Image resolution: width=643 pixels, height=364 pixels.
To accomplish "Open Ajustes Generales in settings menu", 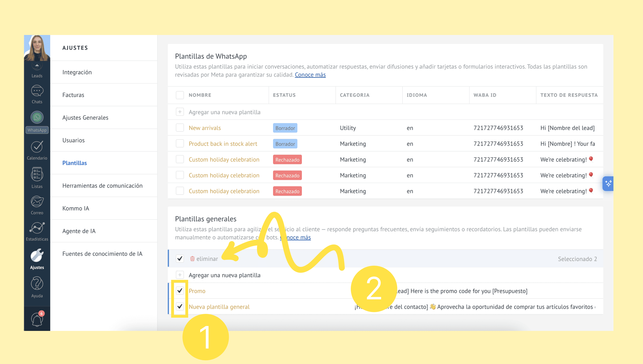I will point(104,117).
